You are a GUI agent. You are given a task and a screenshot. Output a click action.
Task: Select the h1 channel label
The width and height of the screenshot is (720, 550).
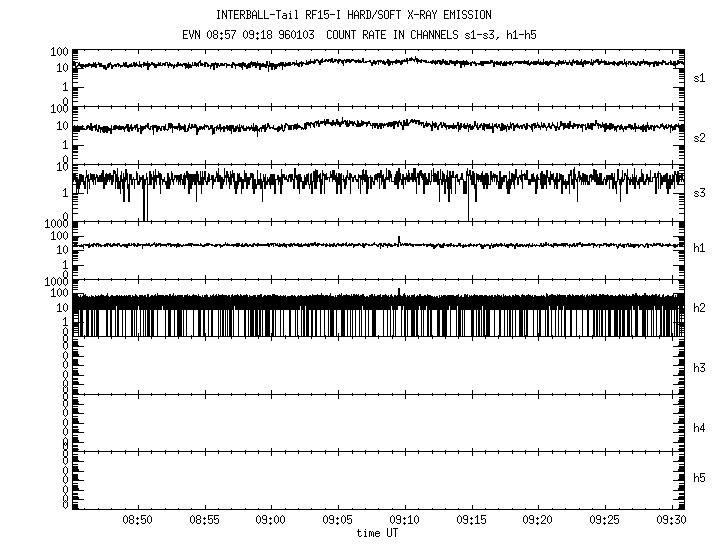[699, 248]
